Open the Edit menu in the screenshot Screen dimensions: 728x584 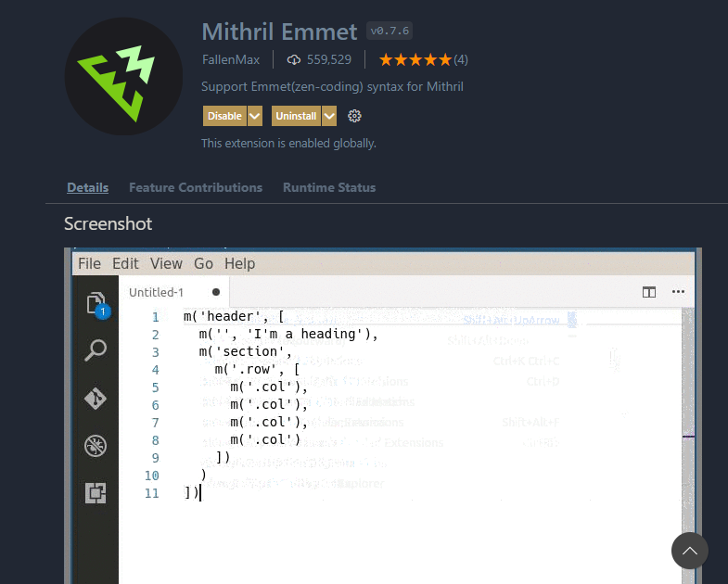pyautogui.click(x=125, y=263)
